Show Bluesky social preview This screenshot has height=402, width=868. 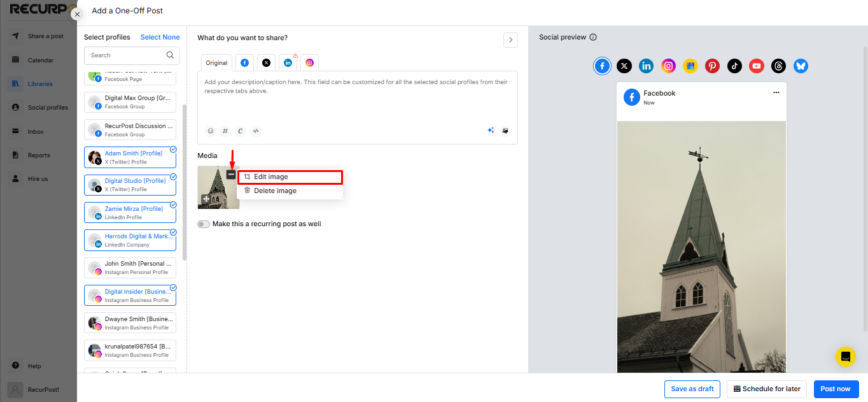pyautogui.click(x=801, y=66)
